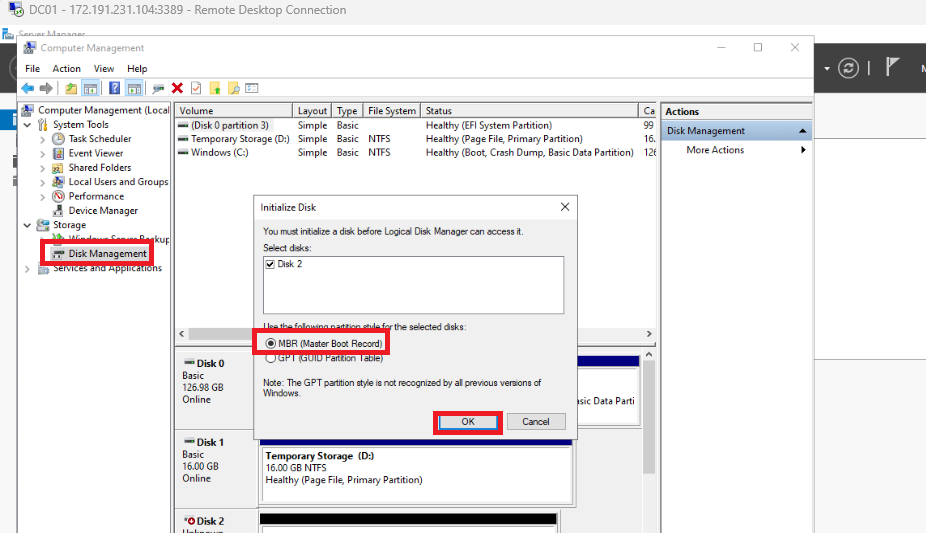Screen dimensions: 926x533
Task: Select the Computer Management (Local) root icon
Action: pos(28,110)
